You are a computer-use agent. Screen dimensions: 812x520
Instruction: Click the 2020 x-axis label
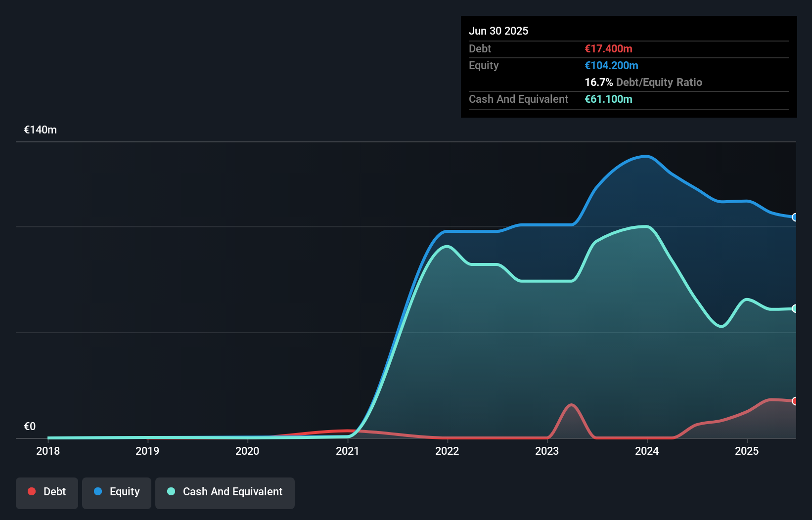tap(247, 451)
